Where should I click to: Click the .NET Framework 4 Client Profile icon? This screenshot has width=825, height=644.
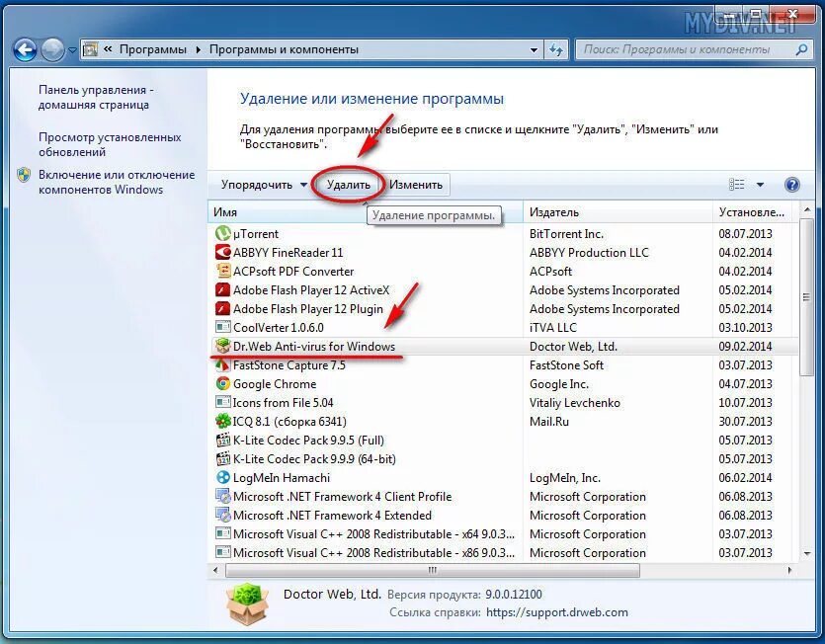pyautogui.click(x=223, y=496)
